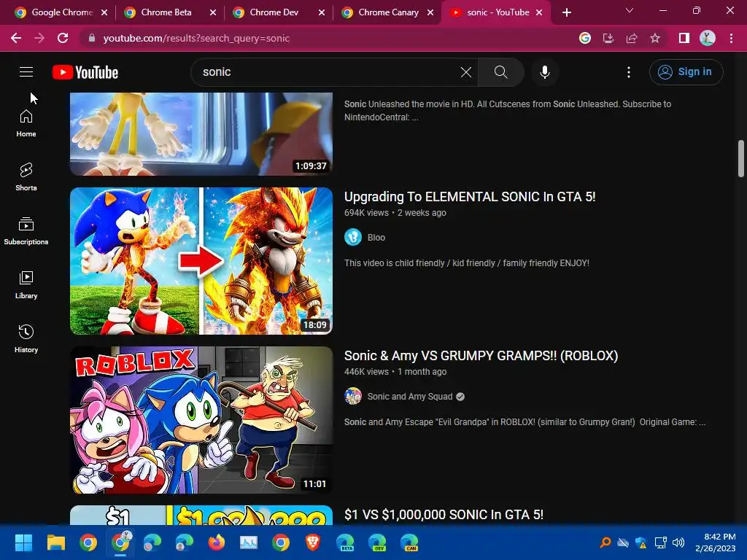The height and width of the screenshot is (560, 747).
Task: Launch Brave browser from the taskbar
Action: [312, 542]
